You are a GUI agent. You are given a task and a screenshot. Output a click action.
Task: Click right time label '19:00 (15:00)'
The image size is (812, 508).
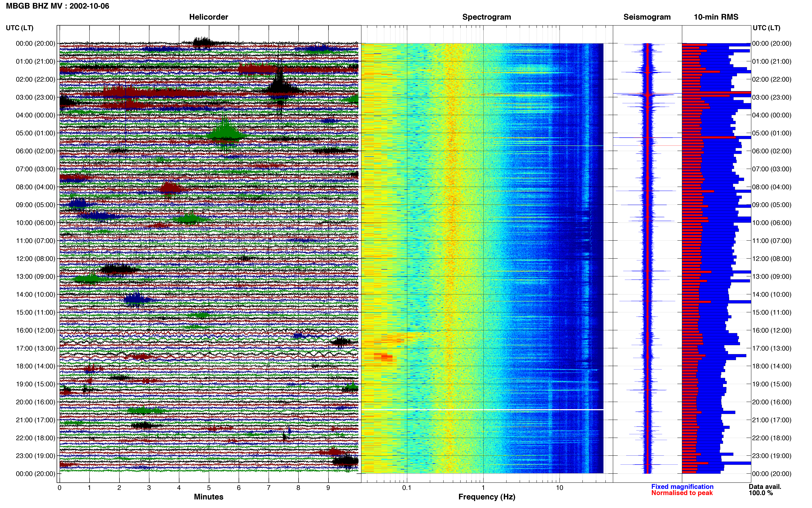[x=772, y=384]
